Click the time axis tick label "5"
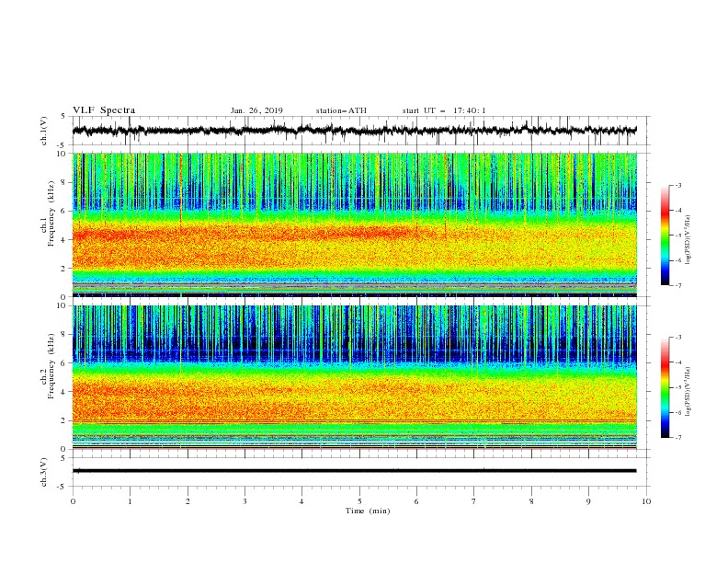 [359, 501]
